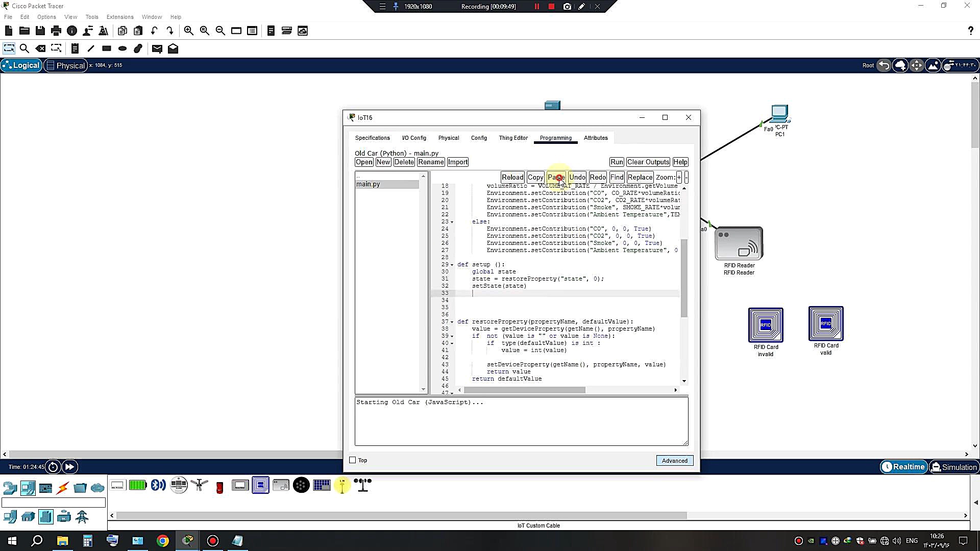
Task: Select main.py in the file list
Action: 387,184
